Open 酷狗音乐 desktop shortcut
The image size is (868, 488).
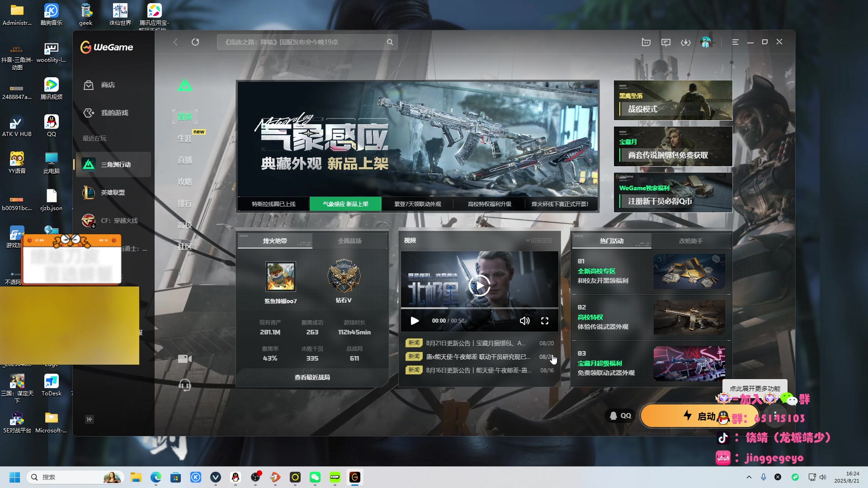point(51,14)
